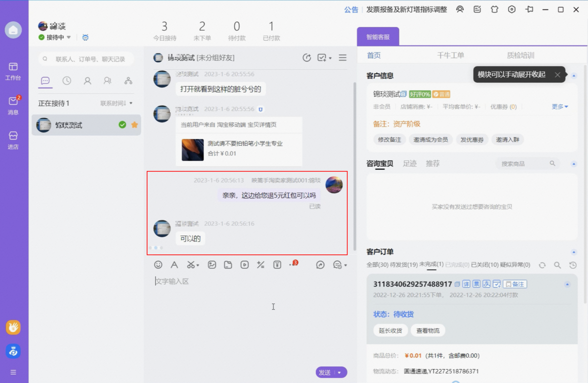Open the 足迹 tab

[x=409, y=163]
